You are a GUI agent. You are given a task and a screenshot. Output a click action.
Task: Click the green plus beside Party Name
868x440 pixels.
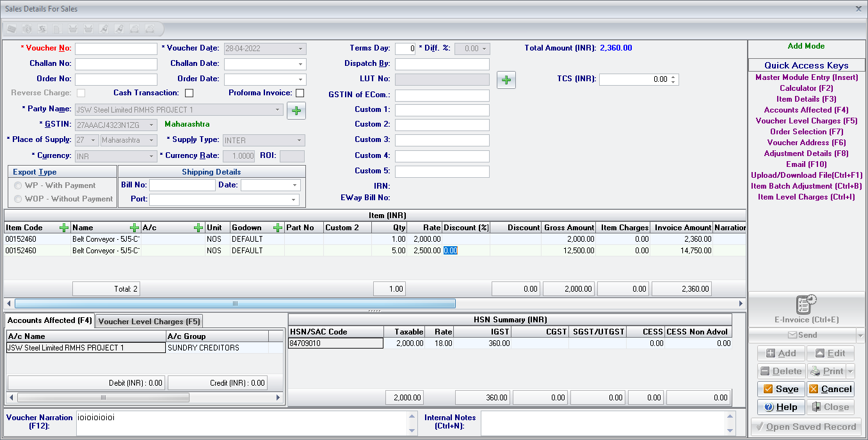[296, 111]
